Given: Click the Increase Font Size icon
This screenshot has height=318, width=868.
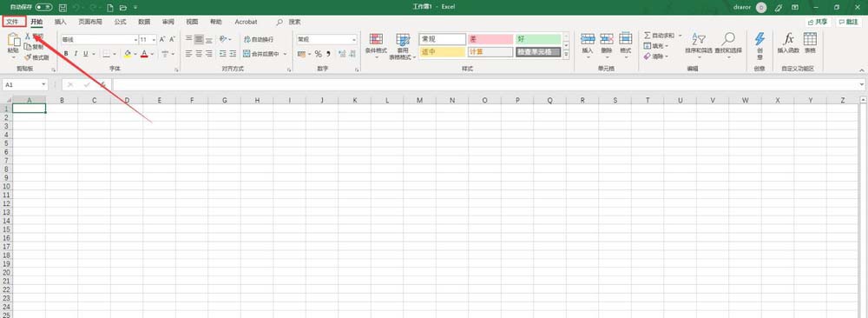Looking at the screenshot, I should click(162, 39).
